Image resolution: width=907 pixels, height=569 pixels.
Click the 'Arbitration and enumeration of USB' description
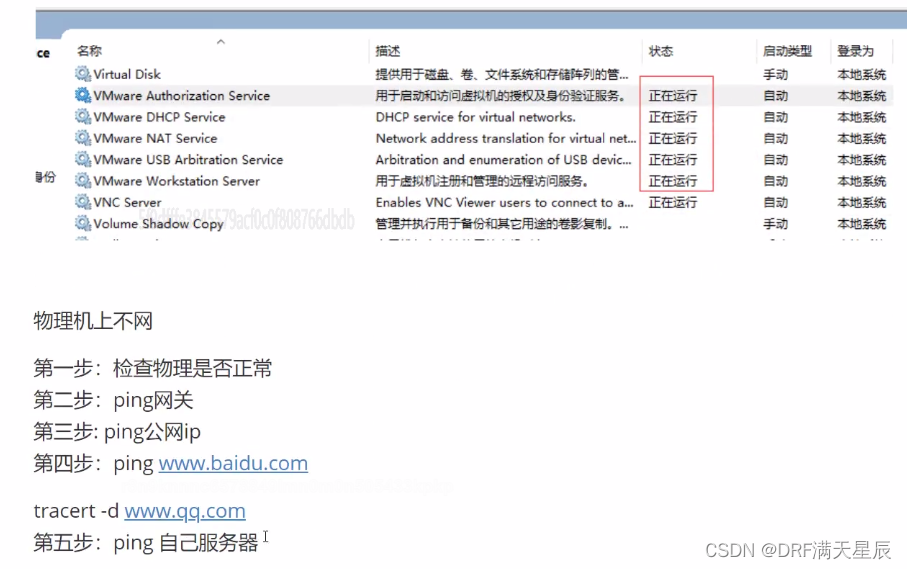point(503,160)
